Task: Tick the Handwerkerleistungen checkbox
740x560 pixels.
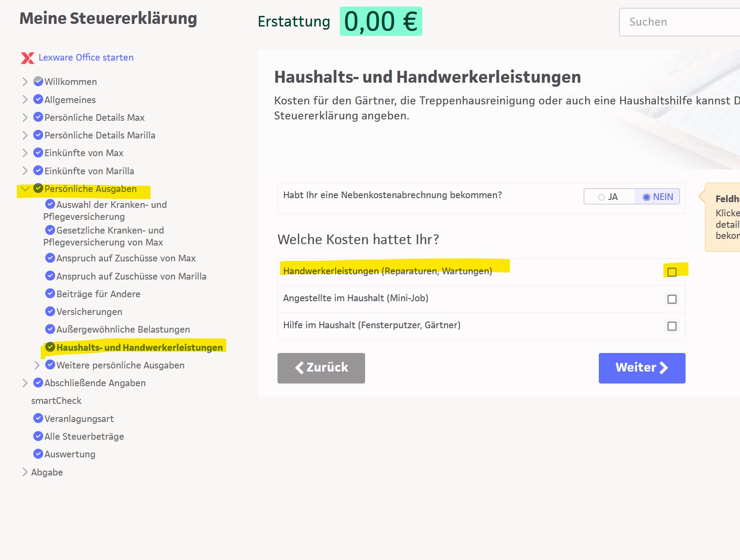Action: pos(672,272)
